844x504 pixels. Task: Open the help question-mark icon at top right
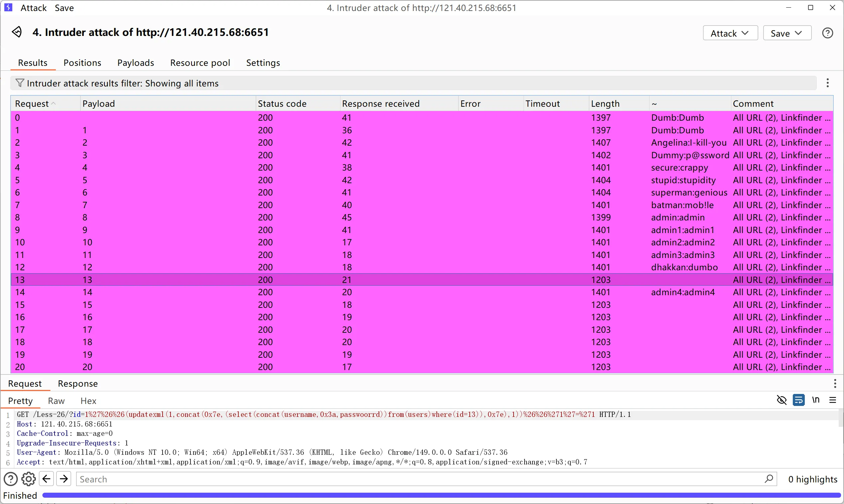[827, 33]
